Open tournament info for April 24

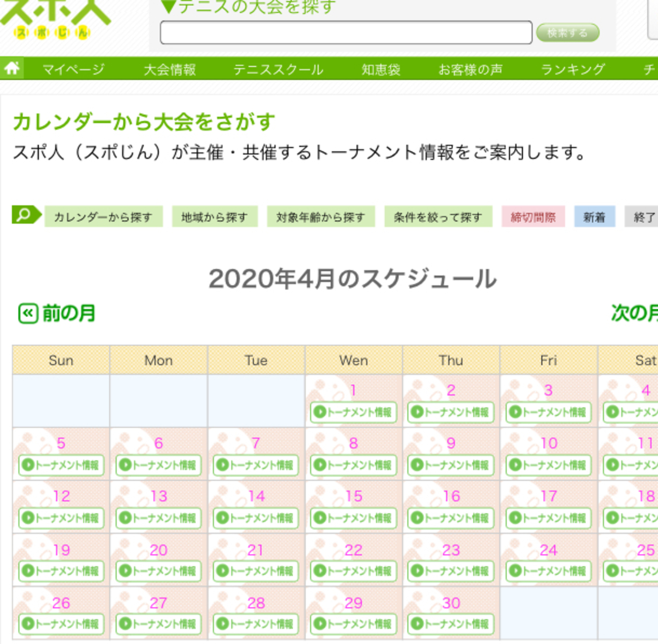coord(548,571)
